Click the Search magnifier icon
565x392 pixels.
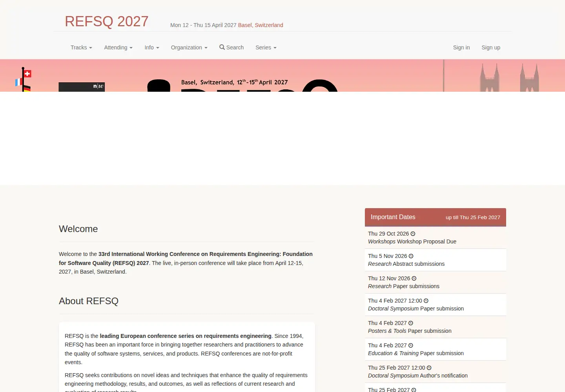pyautogui.click(x=222, y=47)
